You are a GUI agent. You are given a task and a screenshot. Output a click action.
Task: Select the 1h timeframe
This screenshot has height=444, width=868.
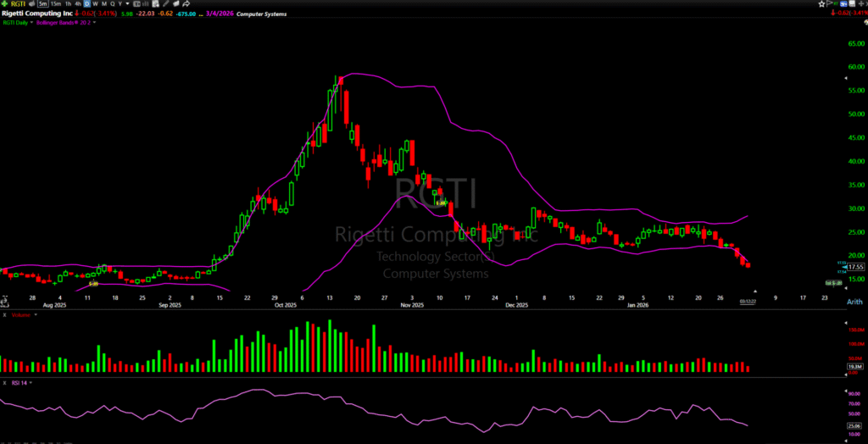point(66,4)
